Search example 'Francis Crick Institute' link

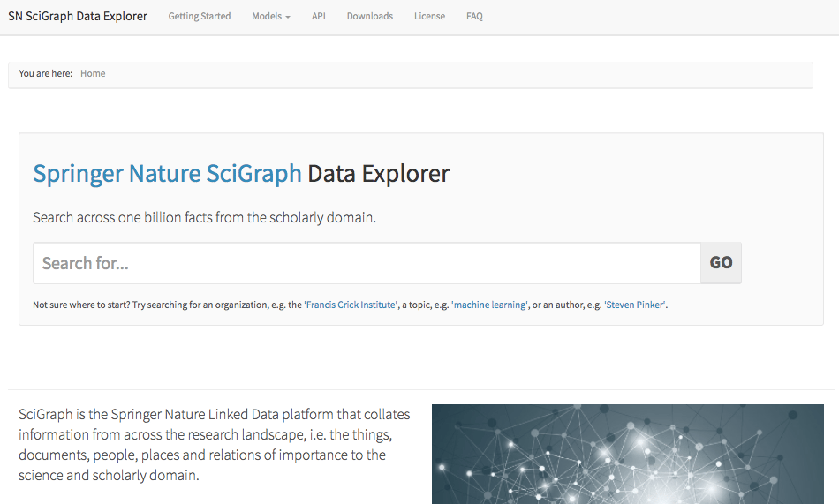click(351, 305)
